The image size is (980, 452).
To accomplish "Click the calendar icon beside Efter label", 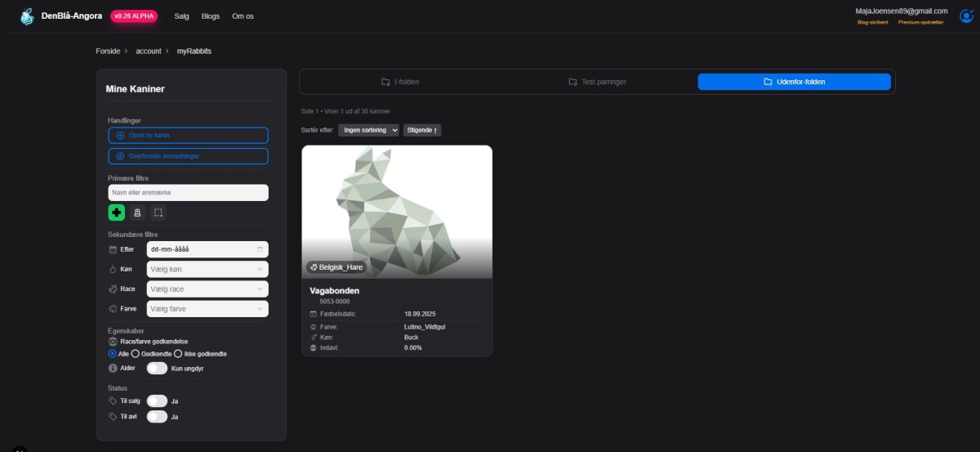I will point(114,249).
